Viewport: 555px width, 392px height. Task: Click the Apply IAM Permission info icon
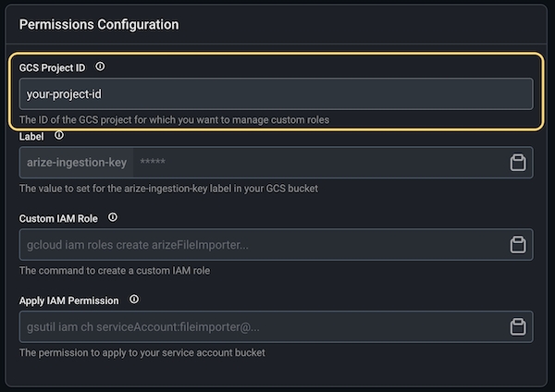point(134,300)
